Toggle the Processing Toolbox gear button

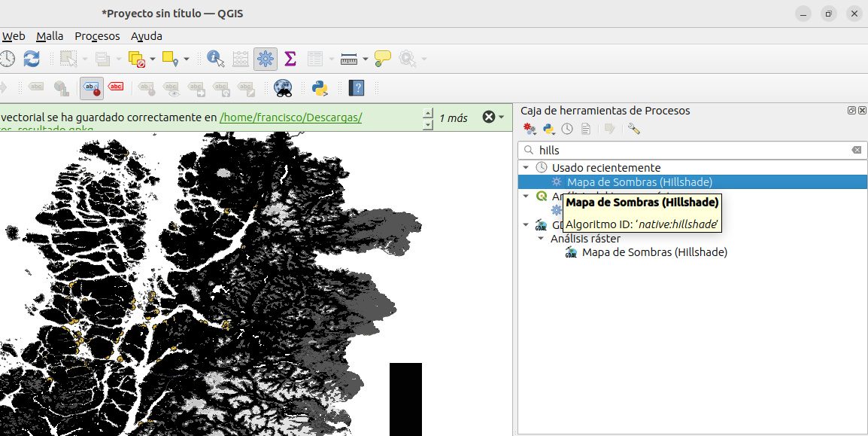[x=265, y=59]
